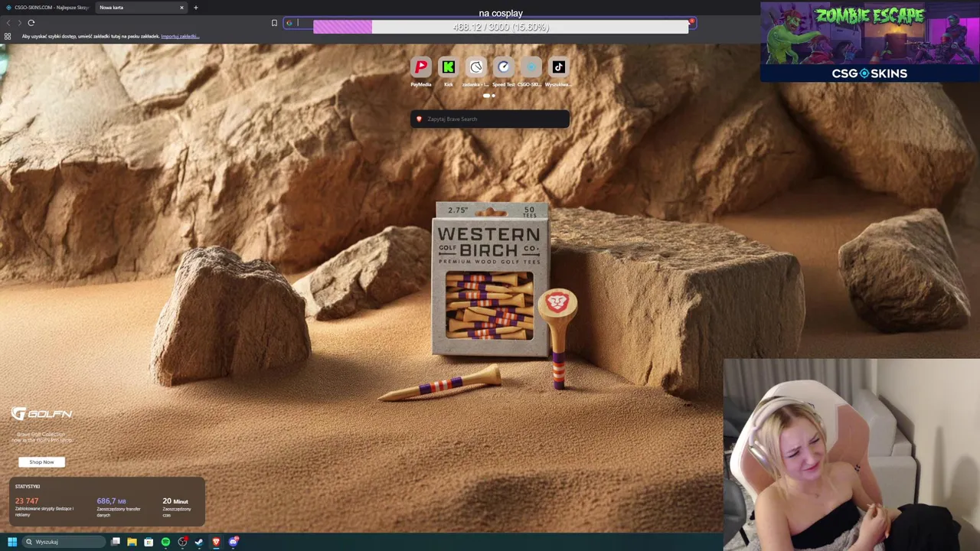This screenshot has height=551, width=980.
Task: Open Microsoft Store from the taskbar
Action: [x=149, y=542]
